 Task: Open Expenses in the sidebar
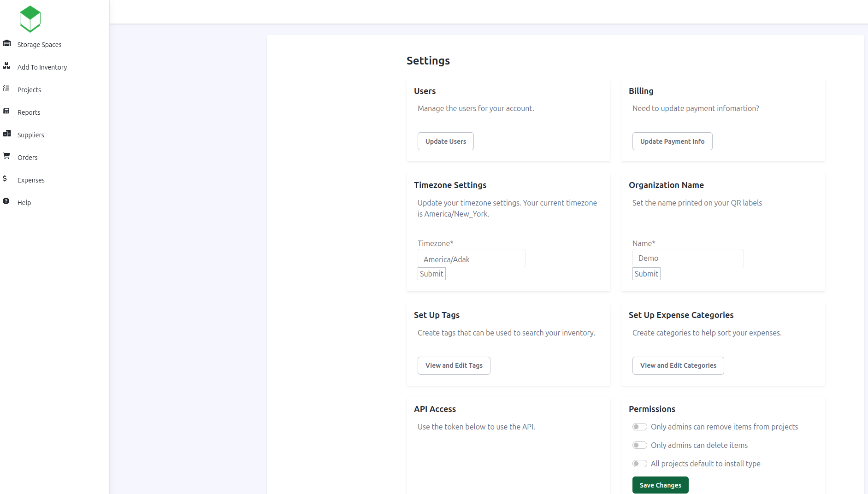coord(31,180)
